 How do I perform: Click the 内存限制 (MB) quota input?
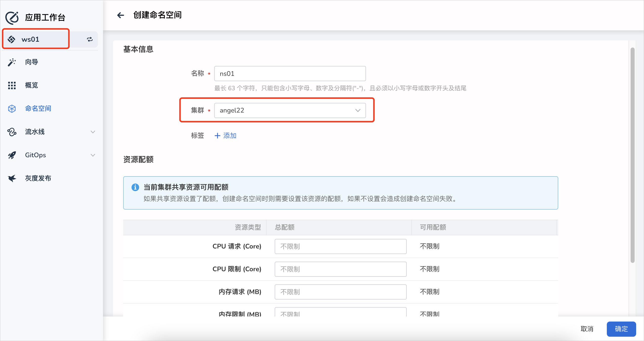[340, 312]
